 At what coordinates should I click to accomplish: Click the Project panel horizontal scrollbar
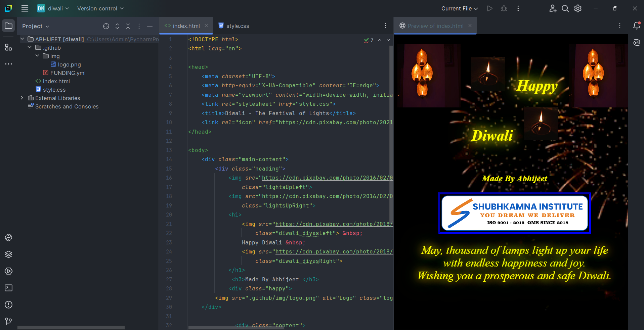(71, 327)
